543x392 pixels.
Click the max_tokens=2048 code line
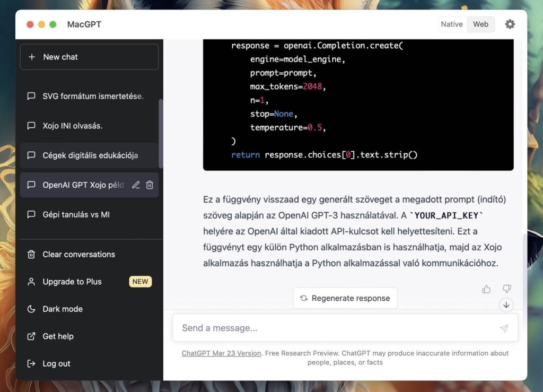click(288, 86)
